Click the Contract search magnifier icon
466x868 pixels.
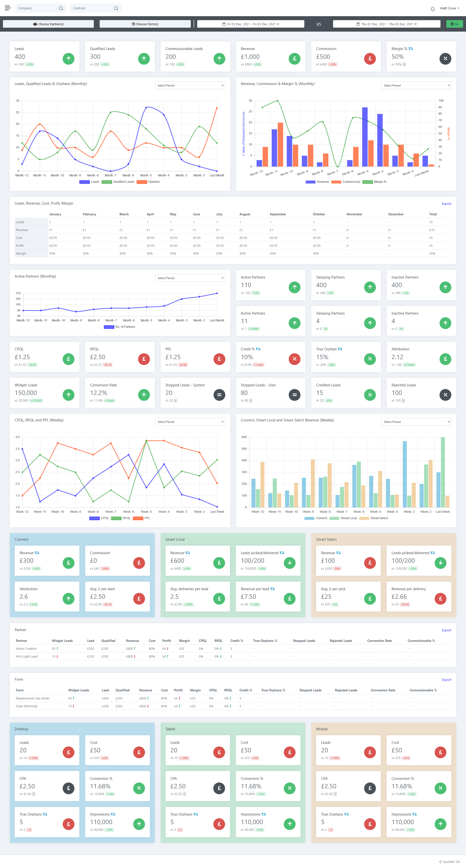116,8
